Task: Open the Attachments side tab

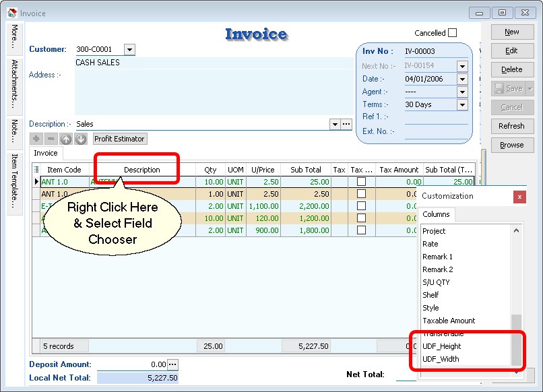Action: (15, 86)
